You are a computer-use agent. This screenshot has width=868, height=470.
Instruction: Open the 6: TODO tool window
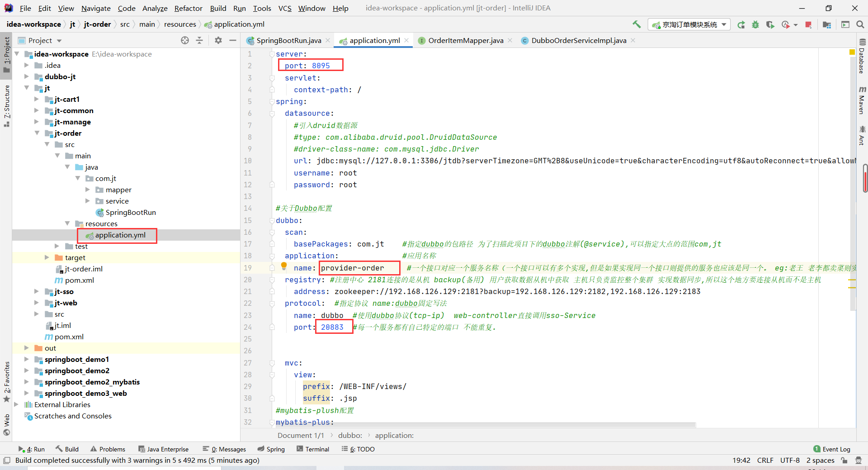click(x=358, y=449)
